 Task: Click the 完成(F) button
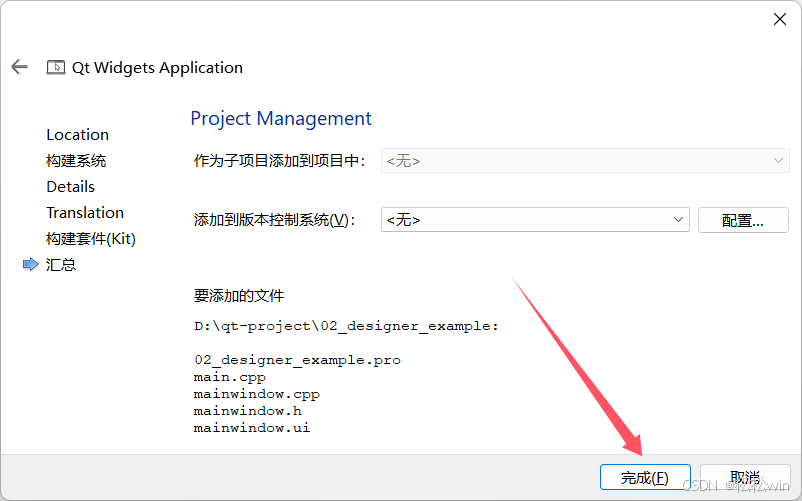[x=645, y=477]
